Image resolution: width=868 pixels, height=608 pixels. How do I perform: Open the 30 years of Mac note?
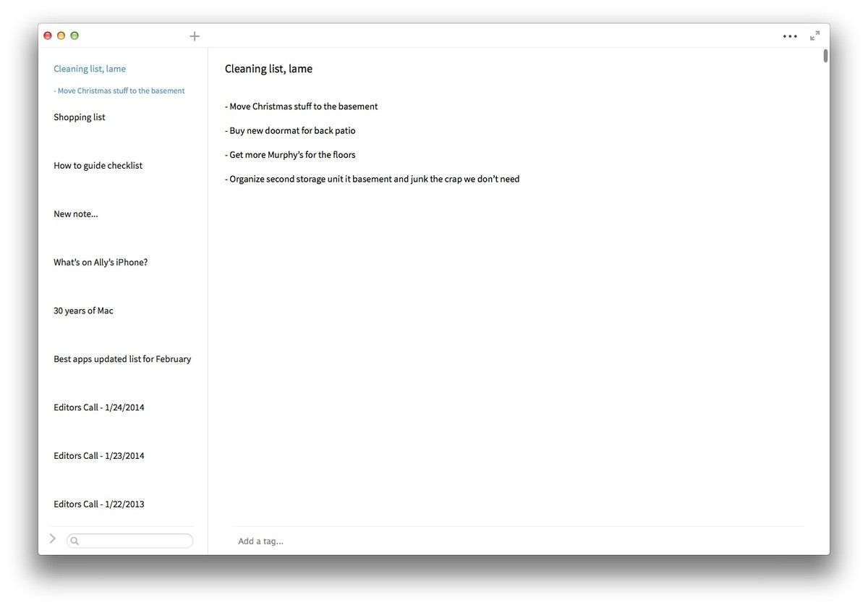click(83, 310)
